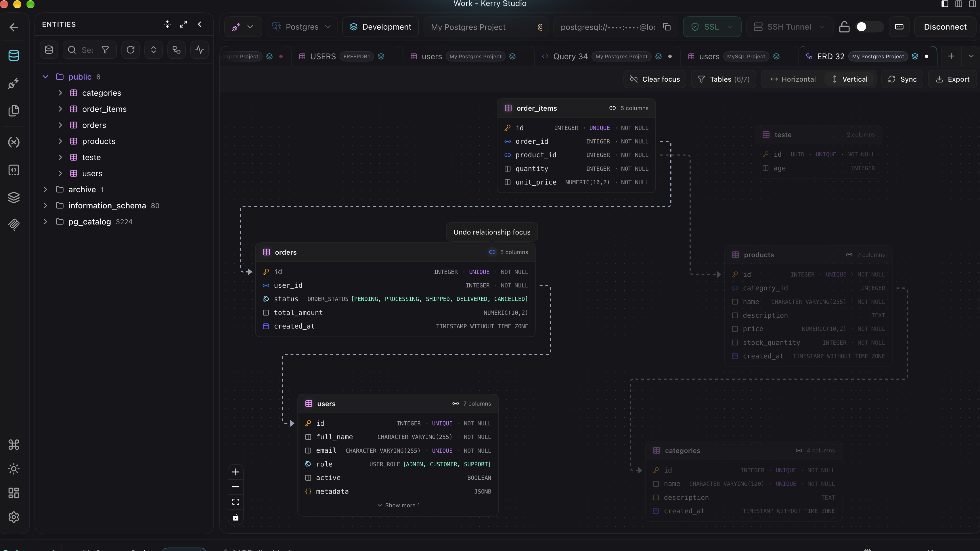The image size is (980, 551).
Task: Click the canvas lock icon
Action: click(236, 517)
